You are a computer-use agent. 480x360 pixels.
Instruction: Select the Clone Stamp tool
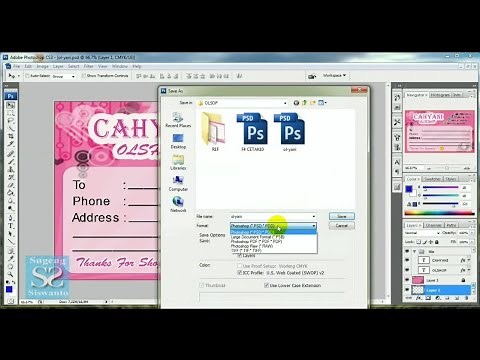(10, 169)
